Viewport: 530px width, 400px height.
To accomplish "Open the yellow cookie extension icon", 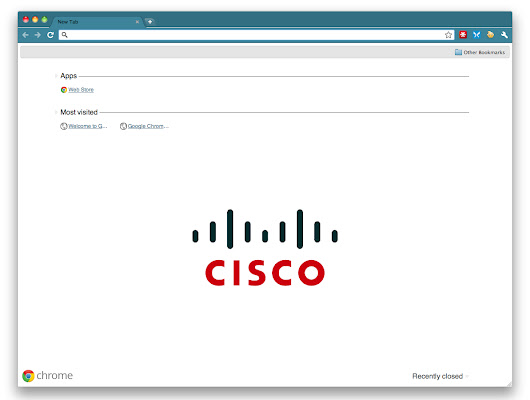I will (490, 34).
